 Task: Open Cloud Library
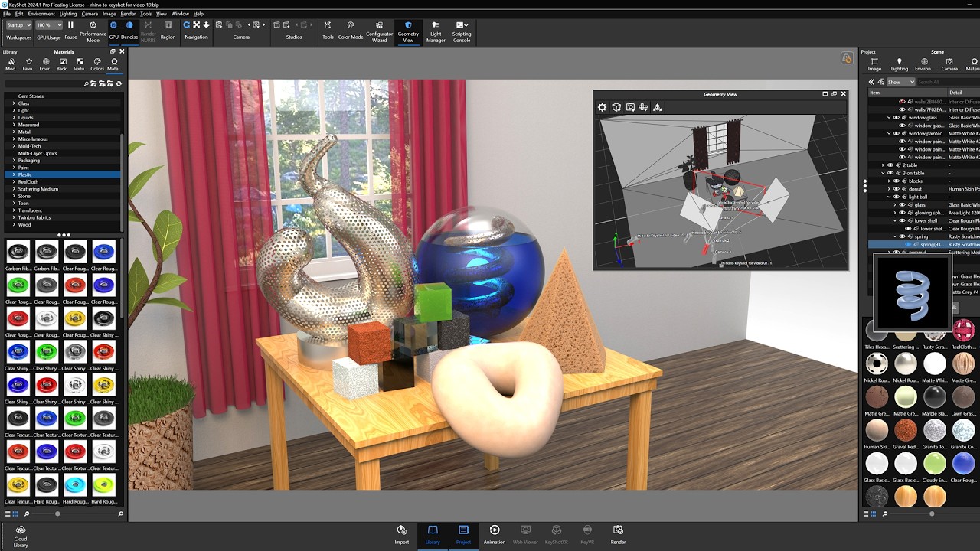point(21,536)
